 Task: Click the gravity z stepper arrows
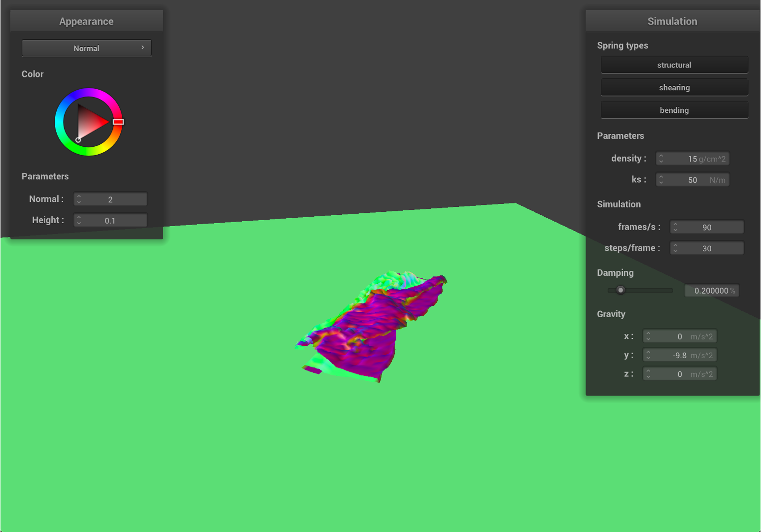(x=649, y=374)
